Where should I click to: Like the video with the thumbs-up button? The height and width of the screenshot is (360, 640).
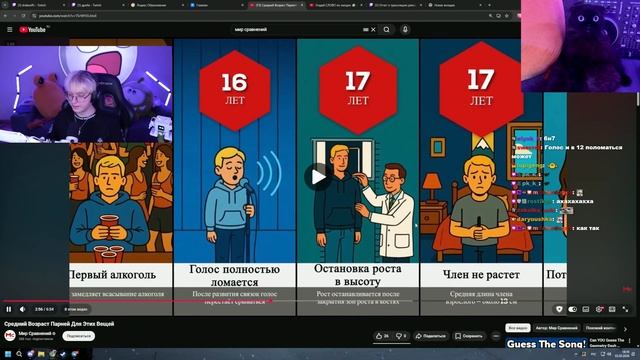[382, 336]
